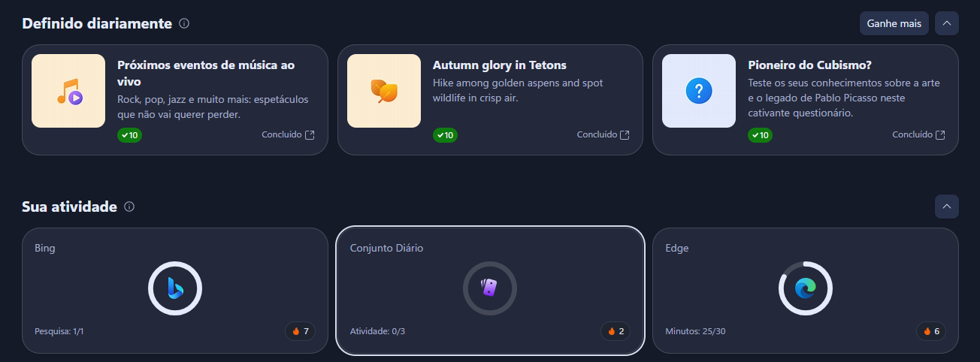The width and height of the screenshot is (980, 362).
Task: Select the Conjunto Diário activity card
Action: click(x=490, y=290)
